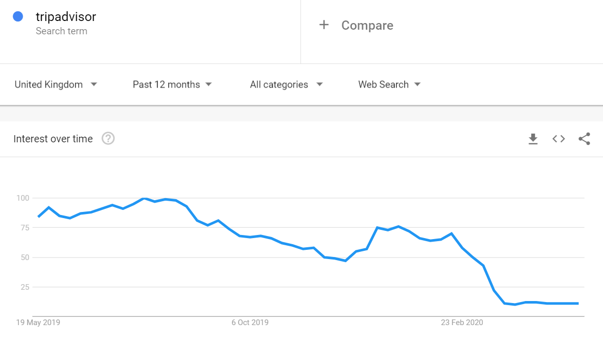Click the Interest over time heading
Image resolution: width=603 pixels, height=364 pixels.
(53, 139)
